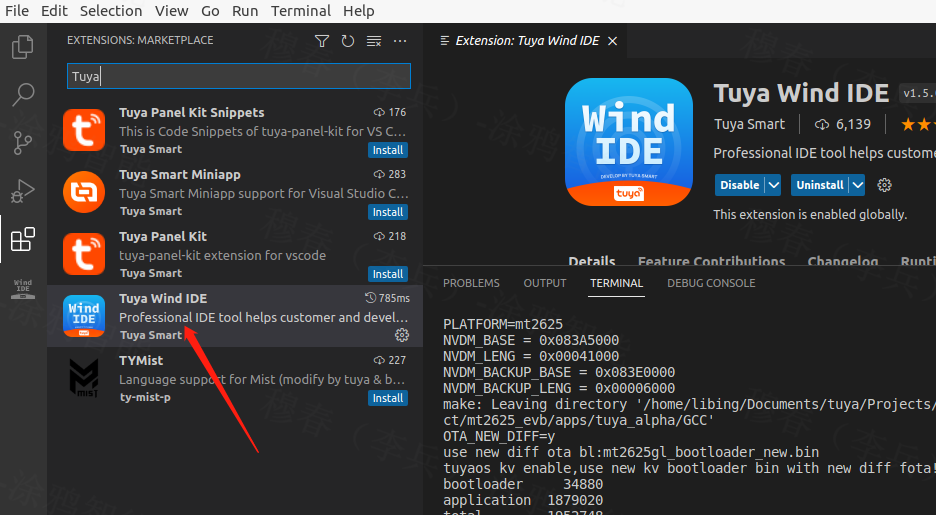Viewport: 936px width, 515px height.
Task: Refresh the extensions list
Action: pyautogui.click(x=347, y=41)
